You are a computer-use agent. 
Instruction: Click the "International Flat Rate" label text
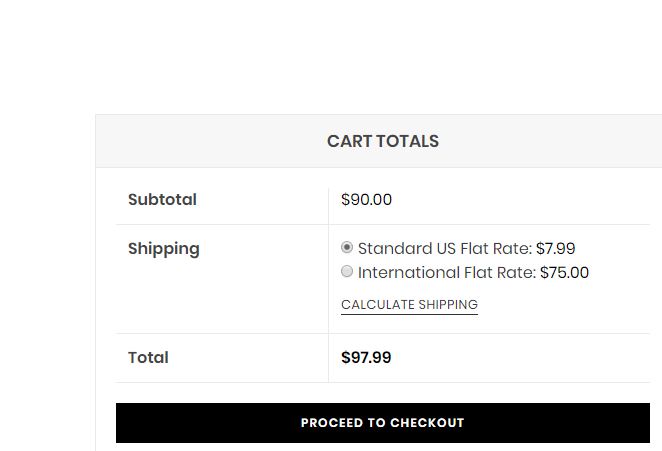[447, 272]
